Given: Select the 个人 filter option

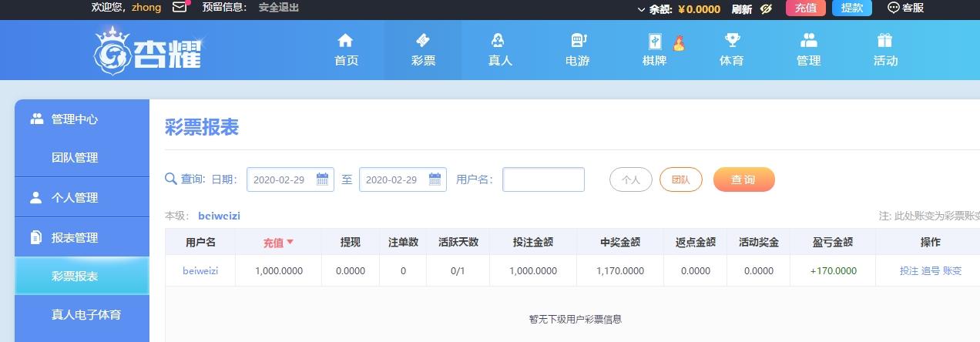Looking at the screenshot, I should pyautogui.click(x=631, y=179).
